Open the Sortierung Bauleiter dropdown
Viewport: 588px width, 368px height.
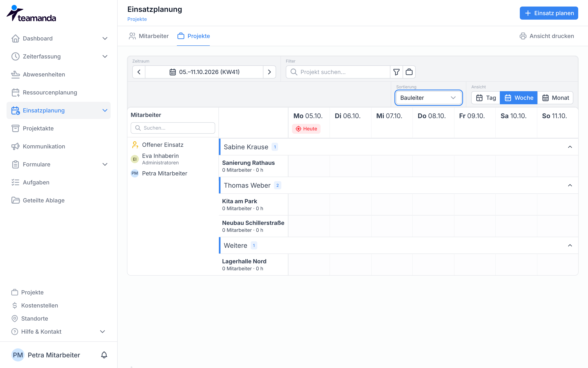(428, 98)
